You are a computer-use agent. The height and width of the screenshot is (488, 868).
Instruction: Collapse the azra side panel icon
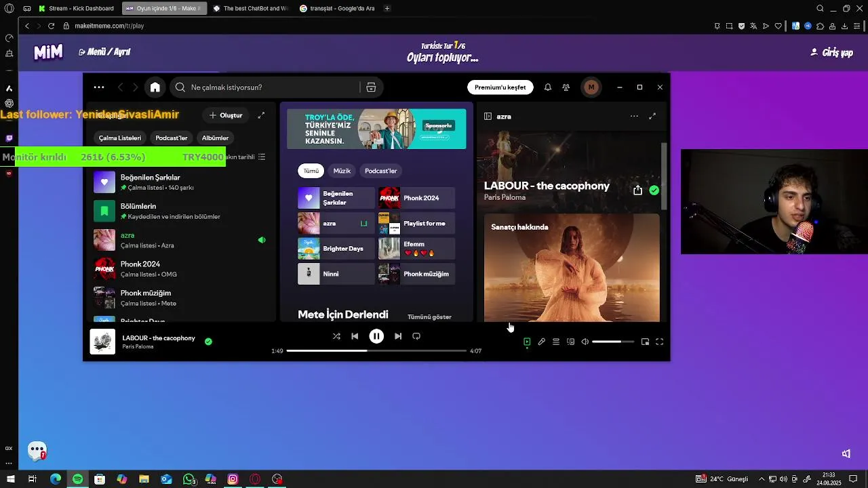(488, 117)
